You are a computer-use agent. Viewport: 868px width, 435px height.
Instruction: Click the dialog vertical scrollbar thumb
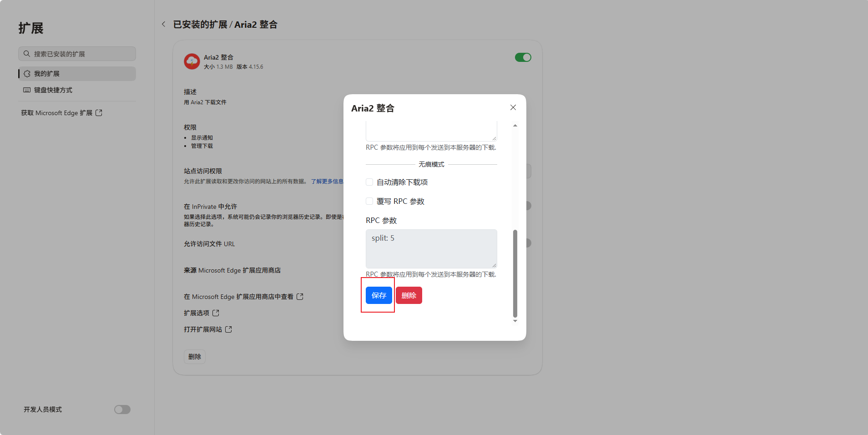pos(515,273)
